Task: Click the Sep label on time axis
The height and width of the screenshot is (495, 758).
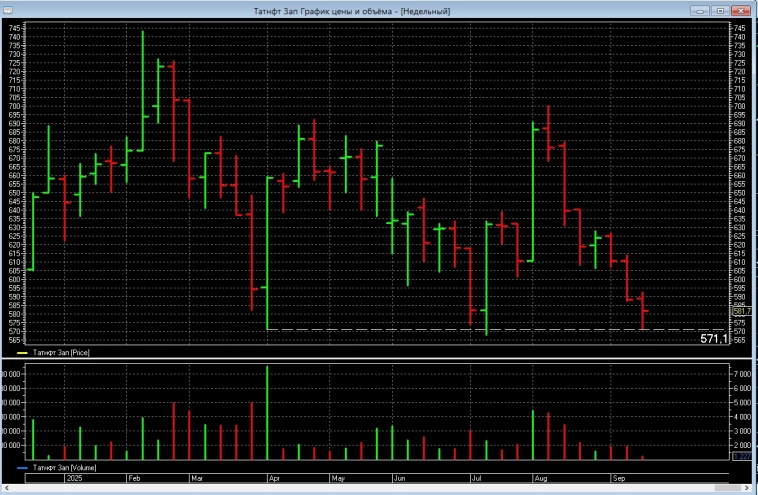Action: pos(618,479)
